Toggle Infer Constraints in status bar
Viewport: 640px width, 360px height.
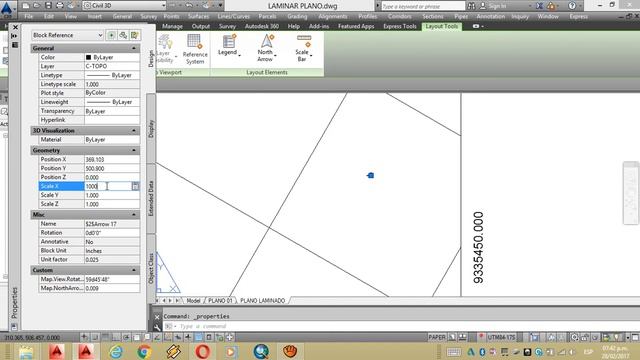coord(84,337)
